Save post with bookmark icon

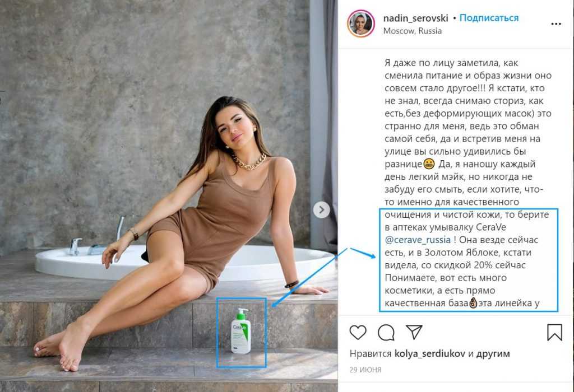tap(554, 333)
